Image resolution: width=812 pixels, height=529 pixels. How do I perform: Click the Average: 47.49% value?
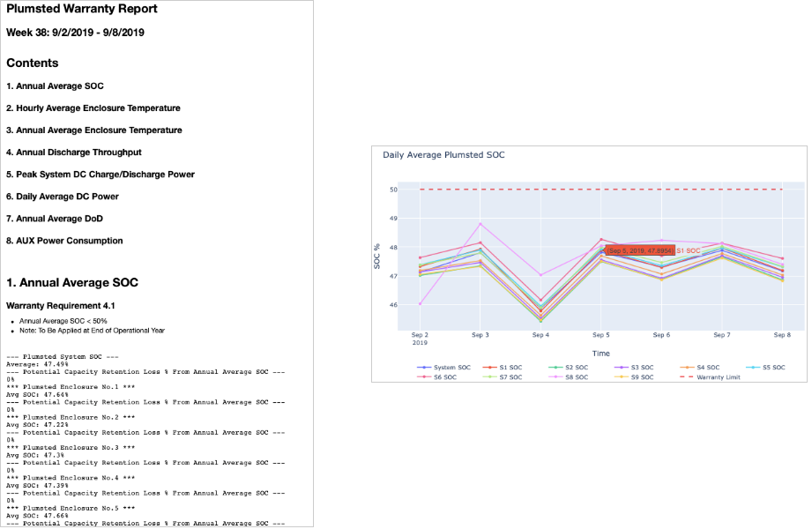click(37, 364)
